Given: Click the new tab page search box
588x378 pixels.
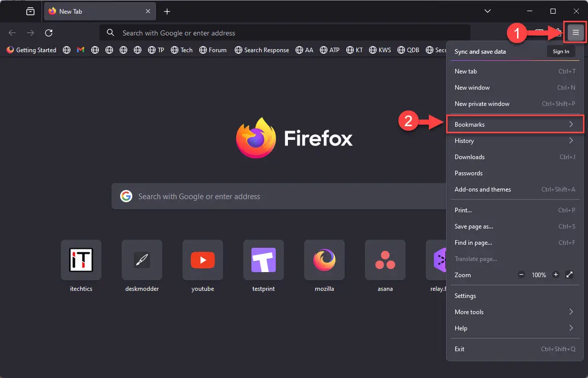Looking at the screenshot, I should 279,196.
